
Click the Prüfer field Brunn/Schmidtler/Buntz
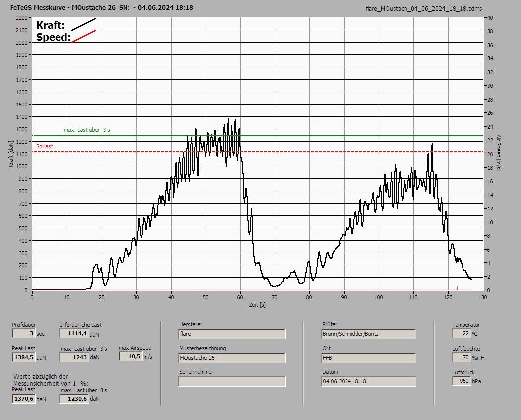tap(369, 334)
